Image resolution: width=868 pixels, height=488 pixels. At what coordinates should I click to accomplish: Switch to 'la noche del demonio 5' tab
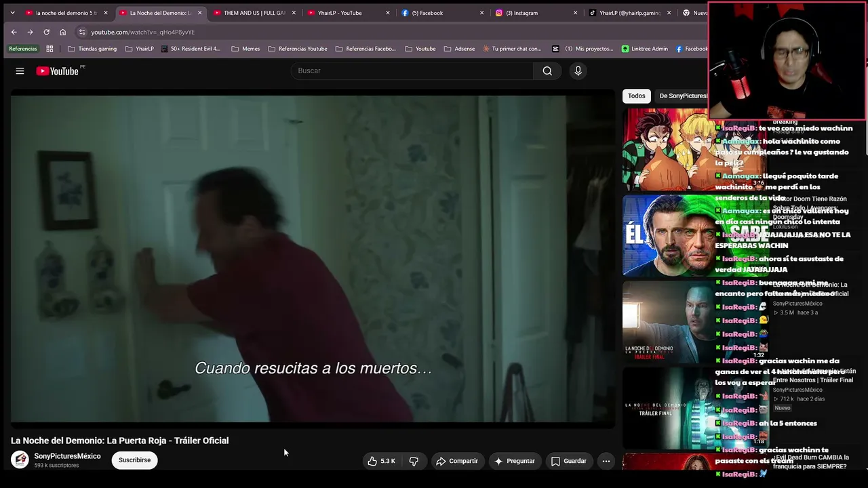coord(66,13)
